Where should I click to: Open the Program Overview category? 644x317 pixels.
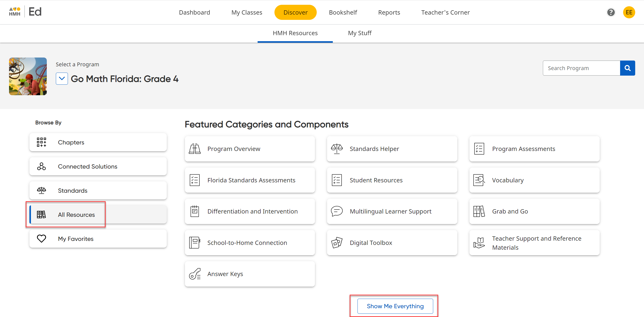pos(250,148)
